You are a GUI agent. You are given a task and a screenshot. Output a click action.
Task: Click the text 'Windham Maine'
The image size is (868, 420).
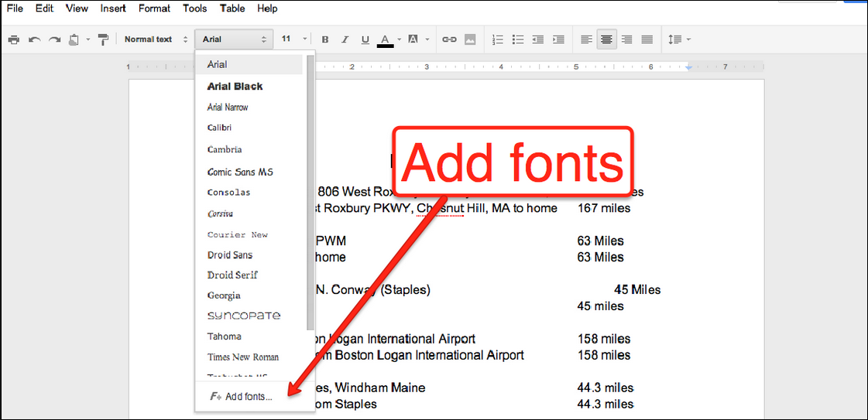(x=381, y=388)
